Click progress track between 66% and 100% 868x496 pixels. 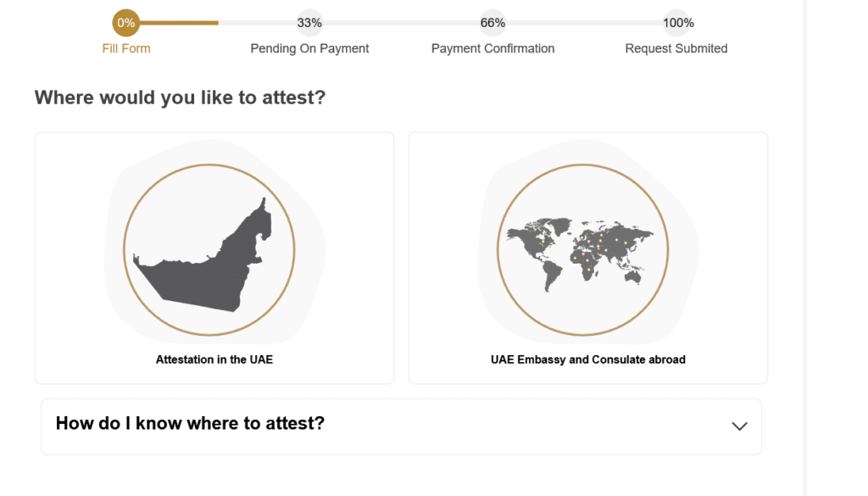coord(585,23)
